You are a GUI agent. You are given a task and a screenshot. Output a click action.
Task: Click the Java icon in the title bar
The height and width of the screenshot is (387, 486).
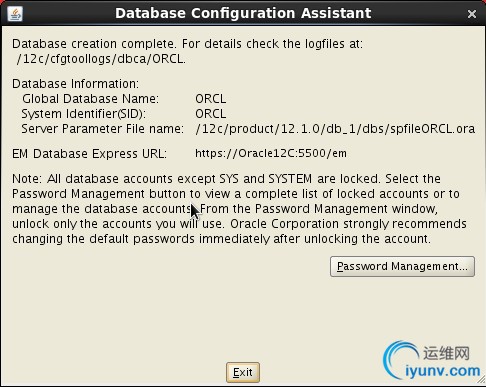click(15, 14)
